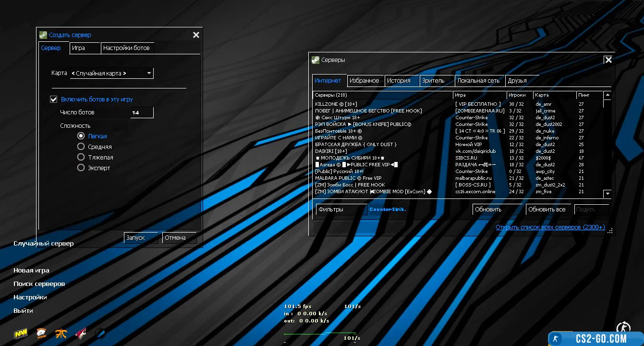Switch to the Настройки ботов tab

[x=126, y=48]
